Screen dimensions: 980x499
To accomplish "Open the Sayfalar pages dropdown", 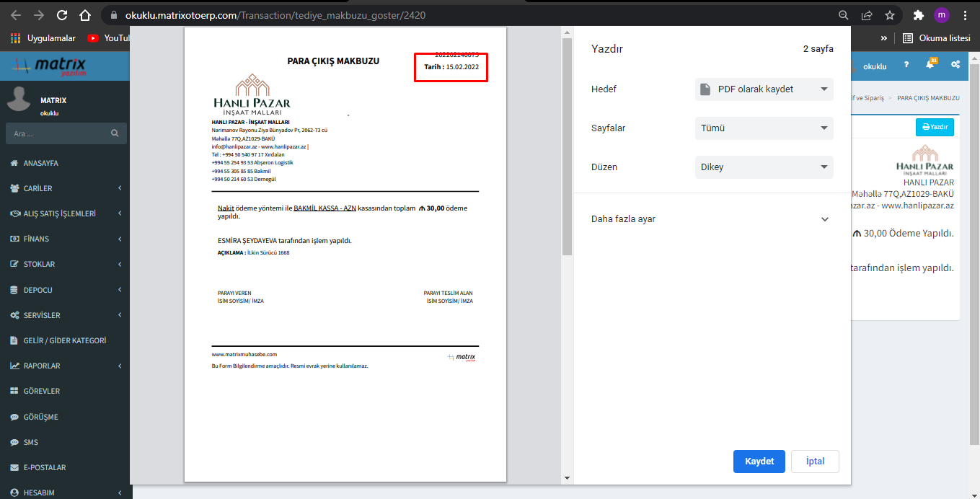I will 764,128.
